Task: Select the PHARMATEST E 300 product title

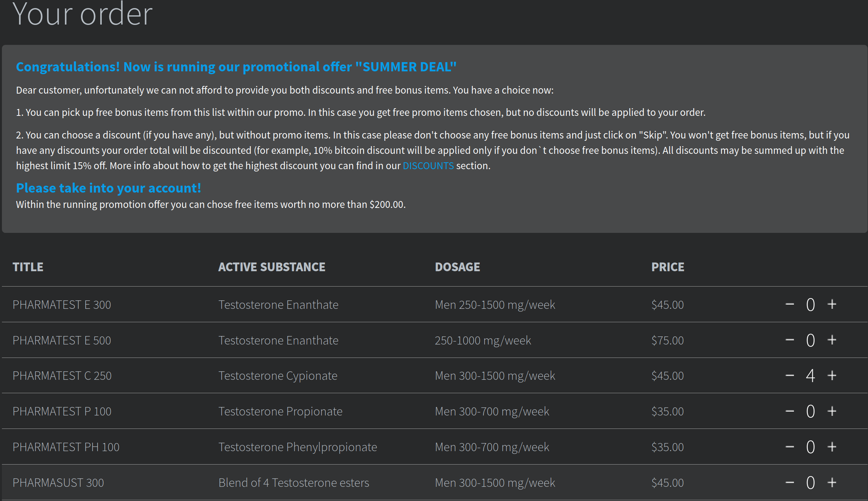Action: click(62, 305)
